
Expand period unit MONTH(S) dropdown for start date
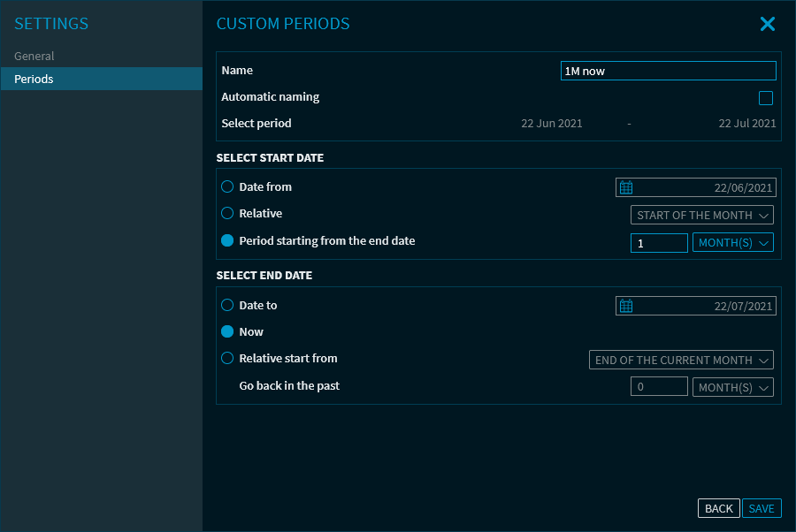pyautogui.click(x=732, y=243)
